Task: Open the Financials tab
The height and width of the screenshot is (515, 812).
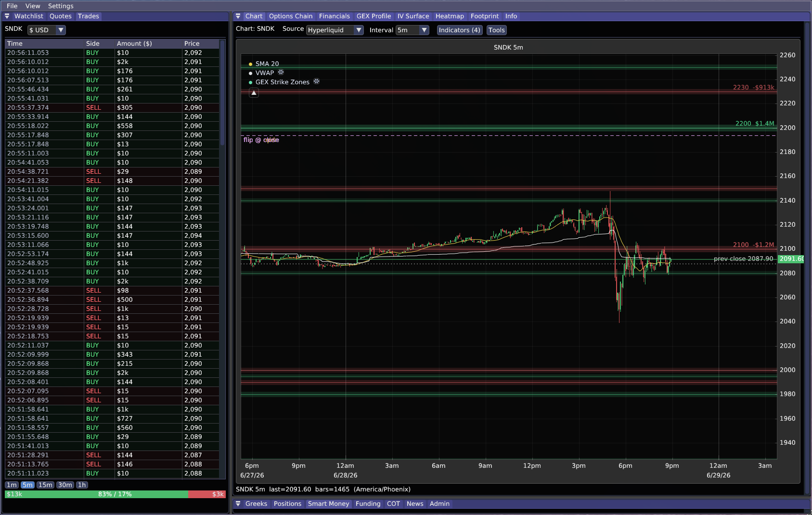Action: pos(335,16)
